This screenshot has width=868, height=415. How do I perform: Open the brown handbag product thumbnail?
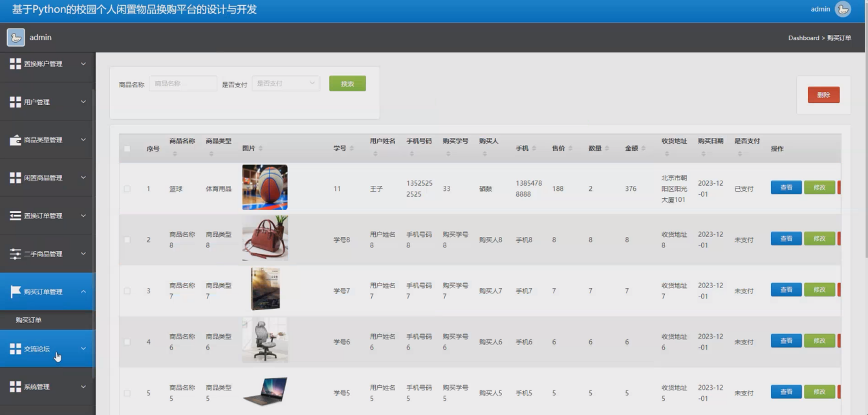coord(265,238)
